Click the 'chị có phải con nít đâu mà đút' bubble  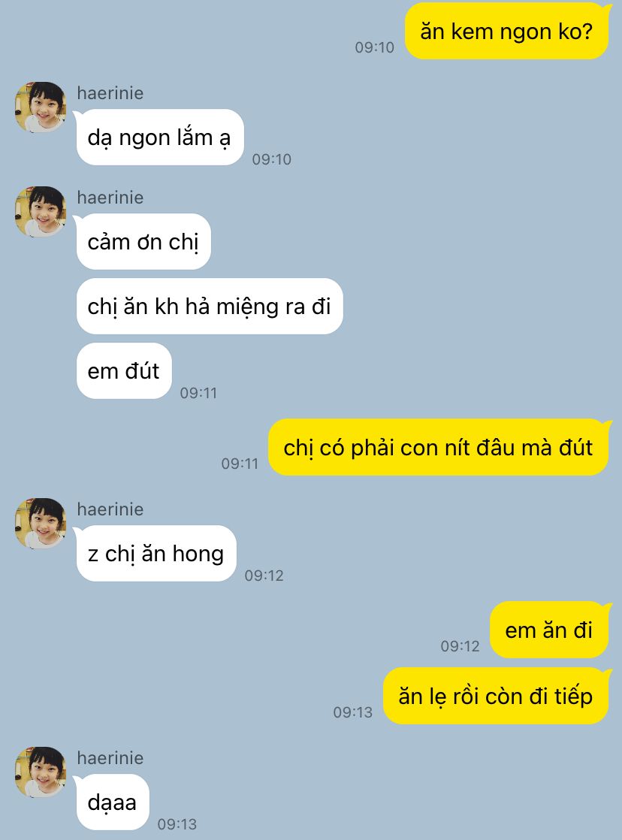pyautogui.click(x=439, y=447)
